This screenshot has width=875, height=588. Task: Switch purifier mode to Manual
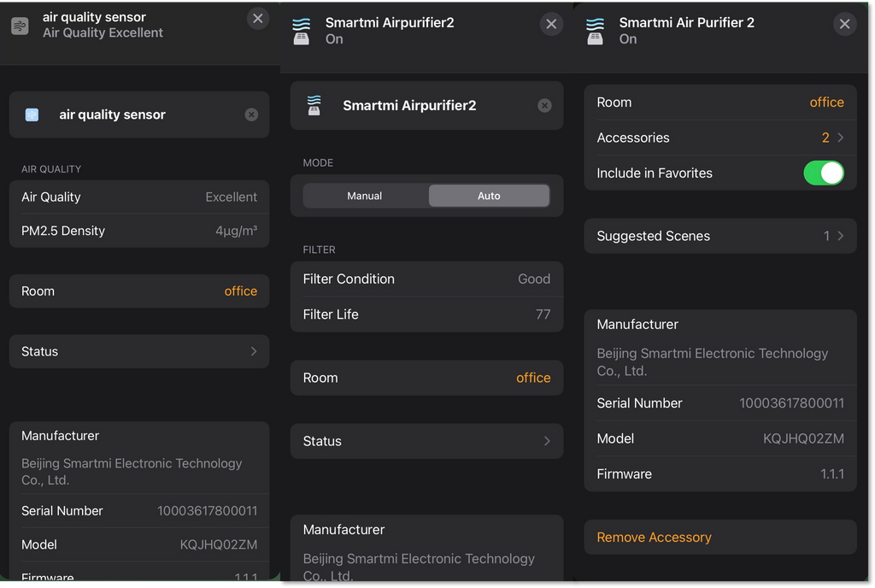(365, 196)
